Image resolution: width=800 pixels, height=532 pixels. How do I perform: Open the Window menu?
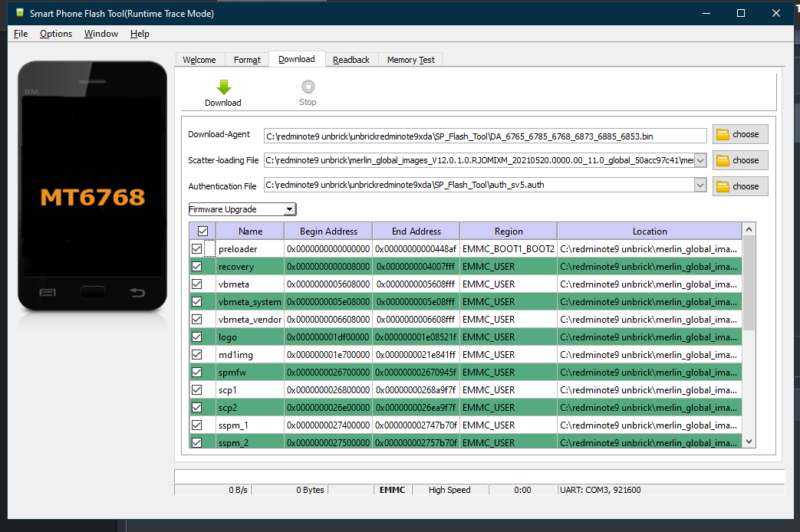[x=101, y=34]
